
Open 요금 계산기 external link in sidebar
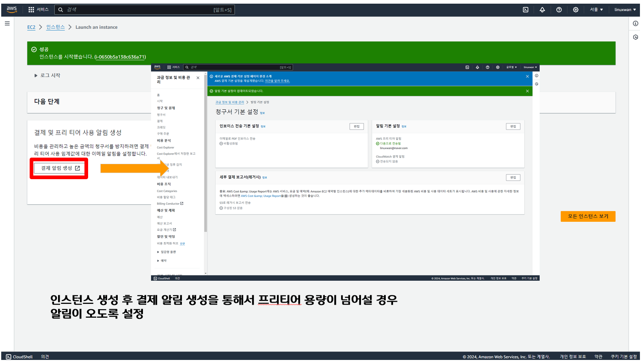coord(166,230)
